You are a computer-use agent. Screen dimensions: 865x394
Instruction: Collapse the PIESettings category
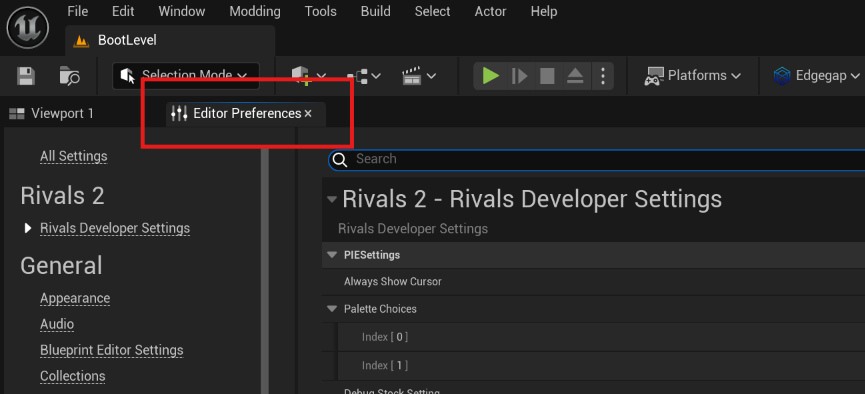coord(332,255)
